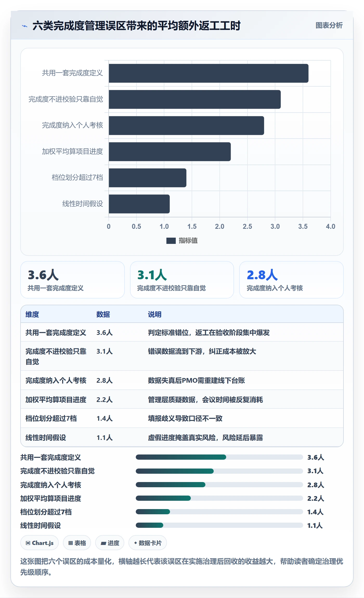Open the 3.6人 data card
This screenshot has width=364, height=598.
(x=73, y=280)
